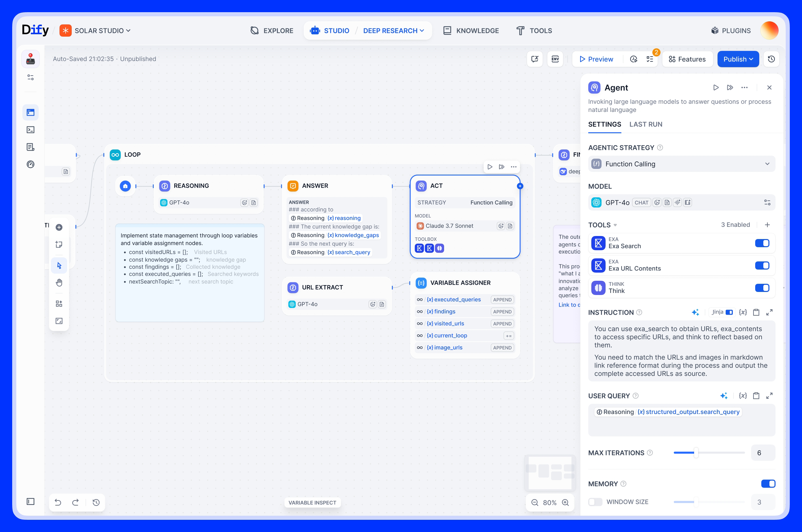Open workflow version history
This screenshot has height=532, width=802.
click(771, 59)
